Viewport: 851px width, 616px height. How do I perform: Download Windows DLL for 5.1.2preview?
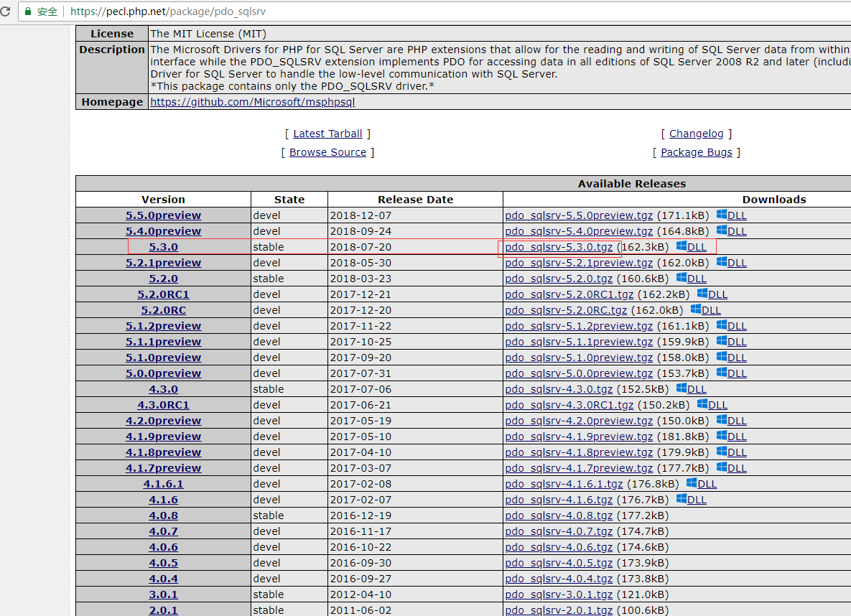[731, 326]
